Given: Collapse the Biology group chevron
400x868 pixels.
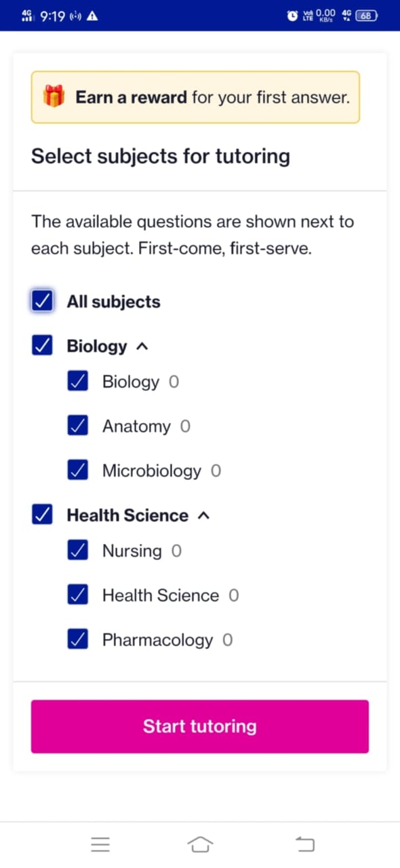Looking at the screenshot, I should pos(142,347).
